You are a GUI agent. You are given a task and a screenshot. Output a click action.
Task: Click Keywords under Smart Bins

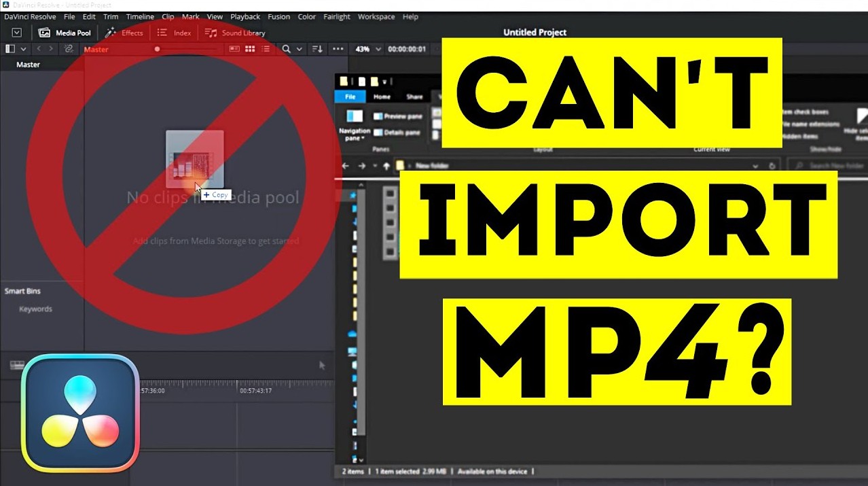(35, 309)
